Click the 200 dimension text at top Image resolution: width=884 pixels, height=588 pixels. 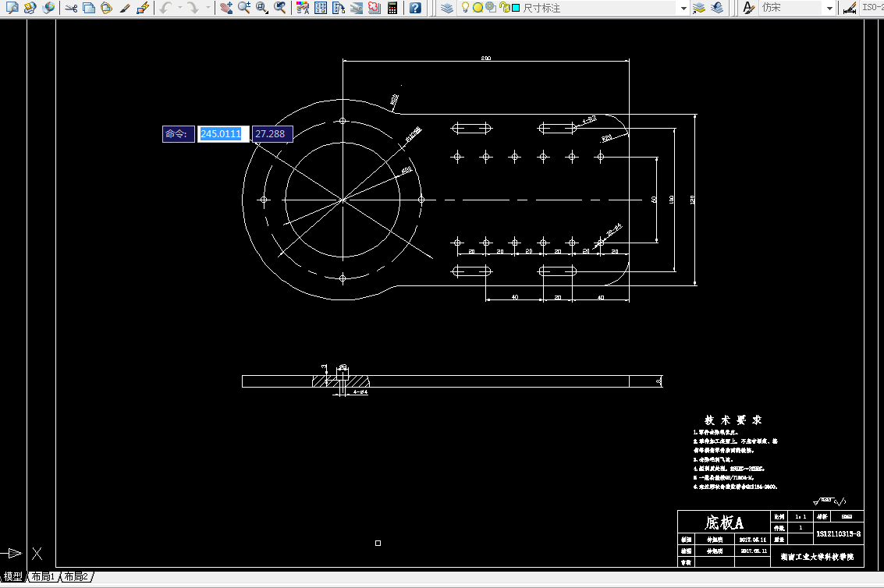pyautogui.click(x=486, y=58)
